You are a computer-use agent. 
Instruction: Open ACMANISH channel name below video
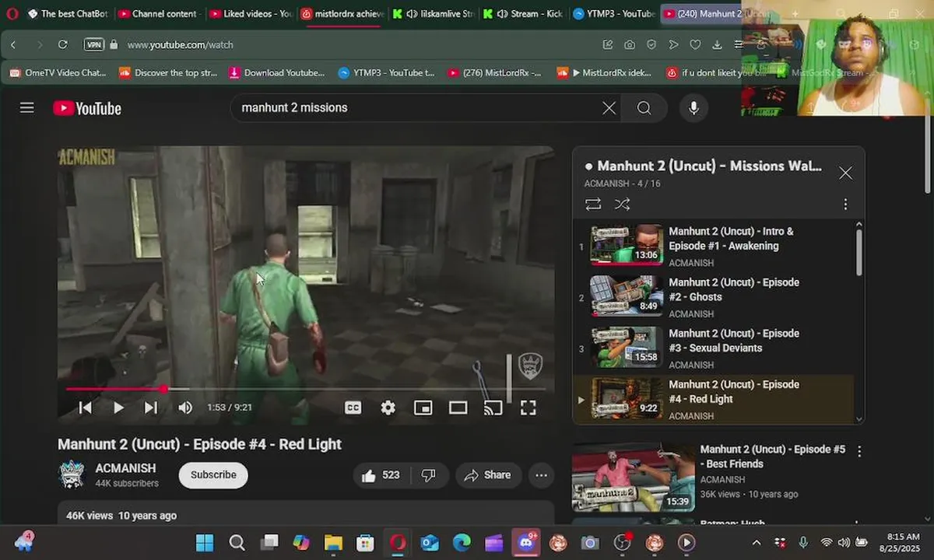(125, 468)
